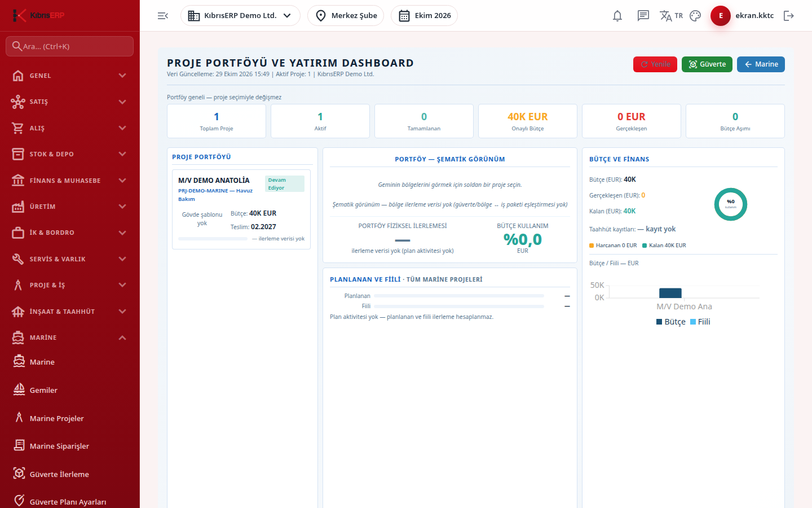Open the ekran.kktc user avatar
The width and height of the screenshot is (812, 508).
[721, 16]
